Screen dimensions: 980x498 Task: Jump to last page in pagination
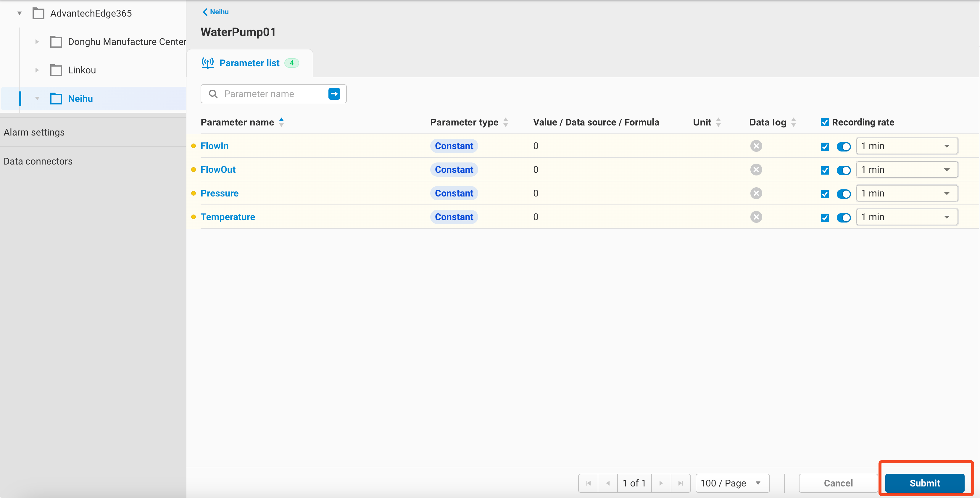(x=680, y=483)
